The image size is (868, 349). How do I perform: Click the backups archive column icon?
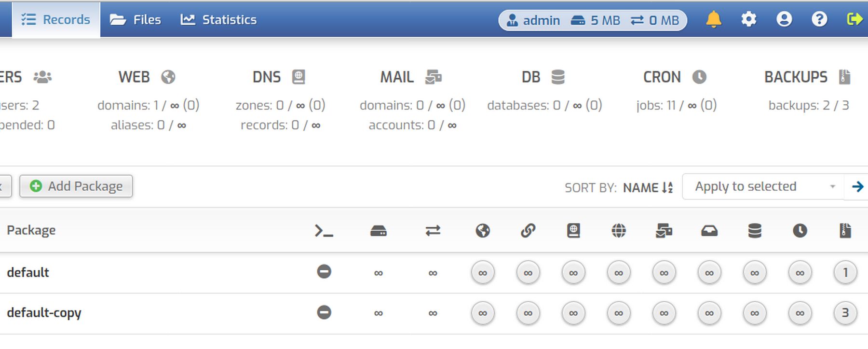pos(845,231)
